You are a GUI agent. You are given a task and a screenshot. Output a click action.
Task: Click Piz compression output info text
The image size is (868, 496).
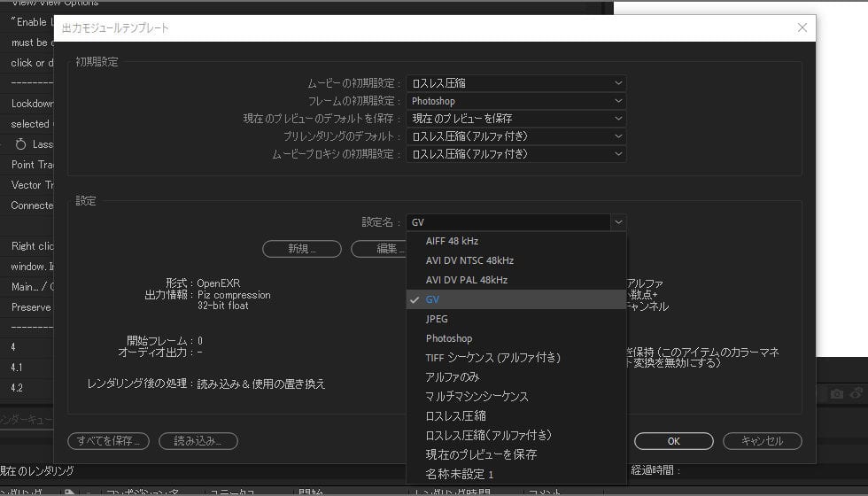[x=234, y=295]
